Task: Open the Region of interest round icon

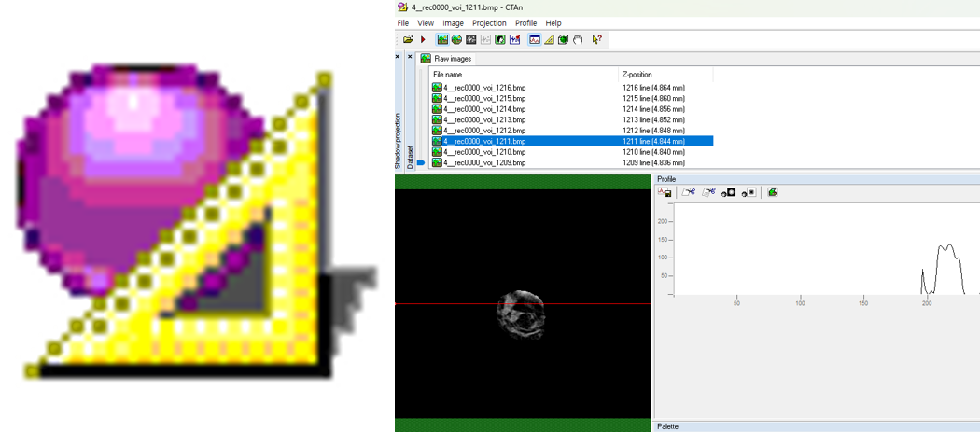Action: click(457, 39)
